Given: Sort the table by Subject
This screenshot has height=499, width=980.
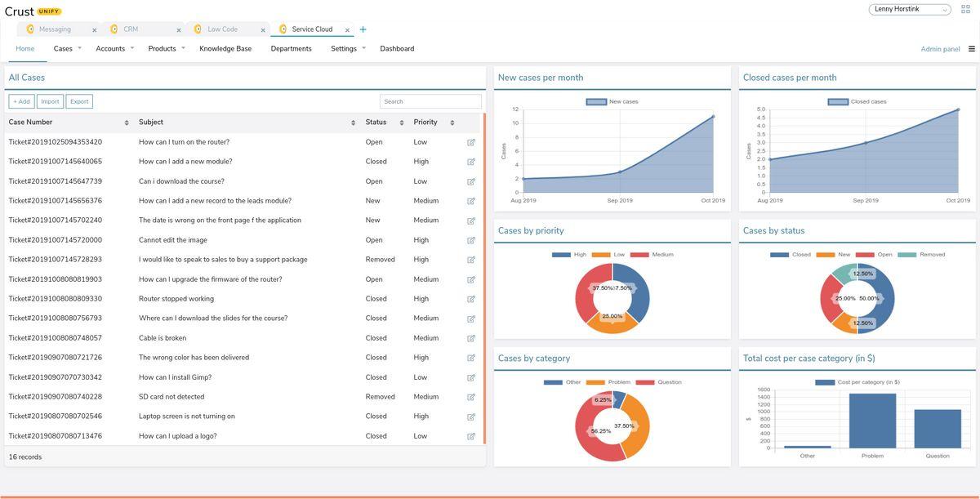Looking at the screenshot, I should coord(354,123).
